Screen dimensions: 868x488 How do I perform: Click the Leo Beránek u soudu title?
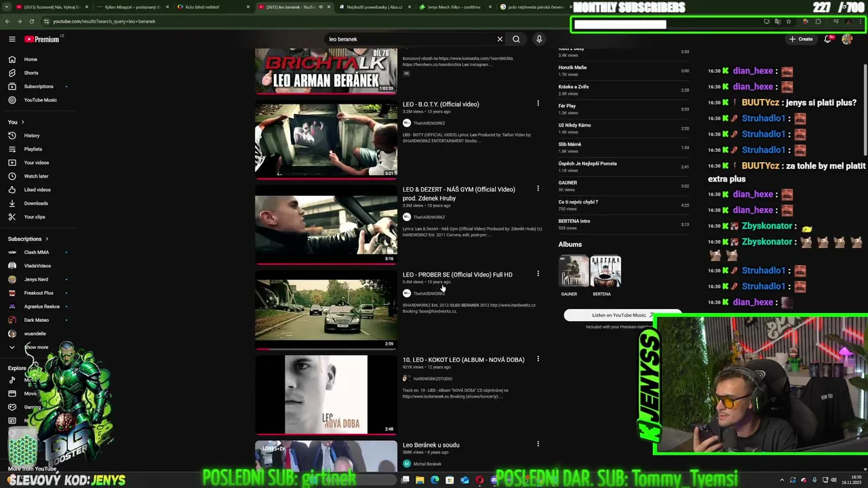431,445
